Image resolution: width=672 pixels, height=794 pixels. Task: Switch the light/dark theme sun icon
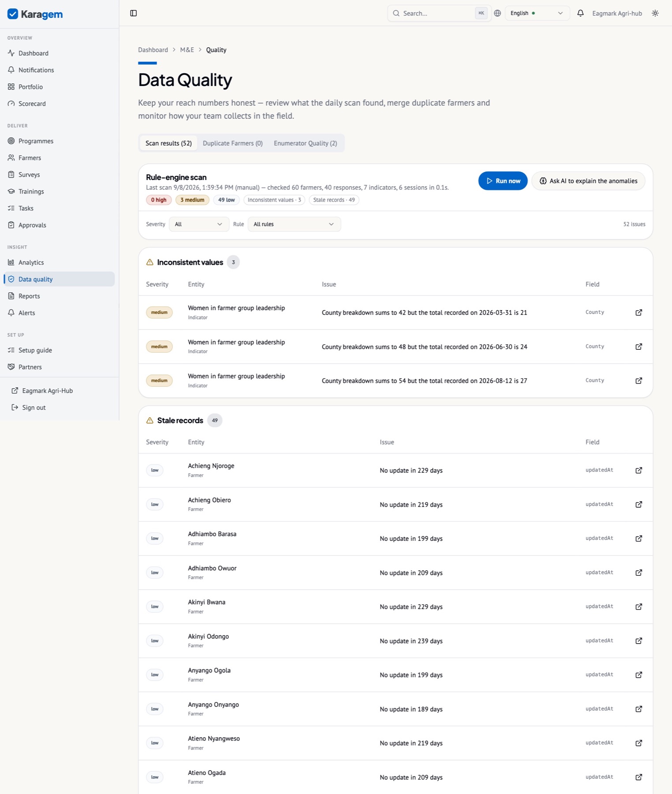[x=655, y=13]
